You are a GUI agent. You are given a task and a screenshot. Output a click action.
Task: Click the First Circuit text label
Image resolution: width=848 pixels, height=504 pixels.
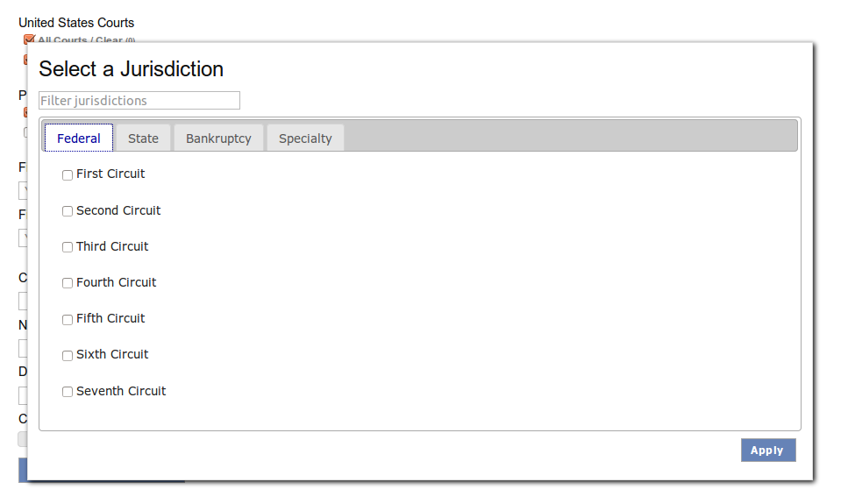point(110,174)
